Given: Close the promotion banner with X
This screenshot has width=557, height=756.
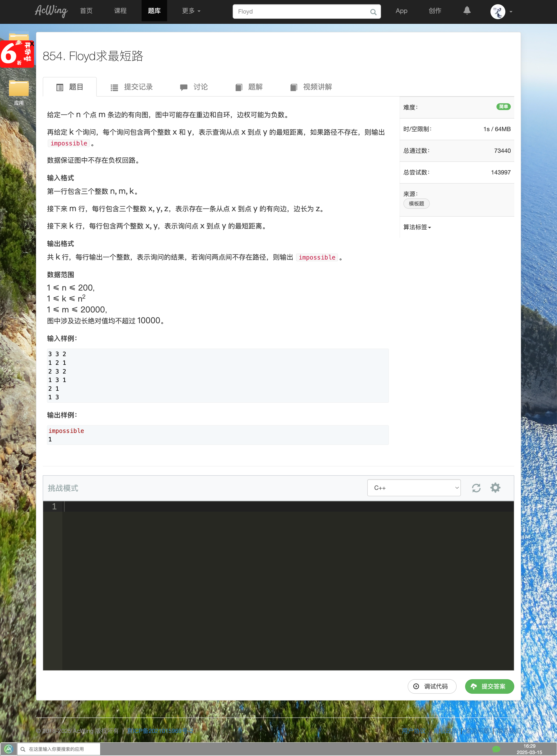Looking at the screenshot, I should [x=32, y=44].
